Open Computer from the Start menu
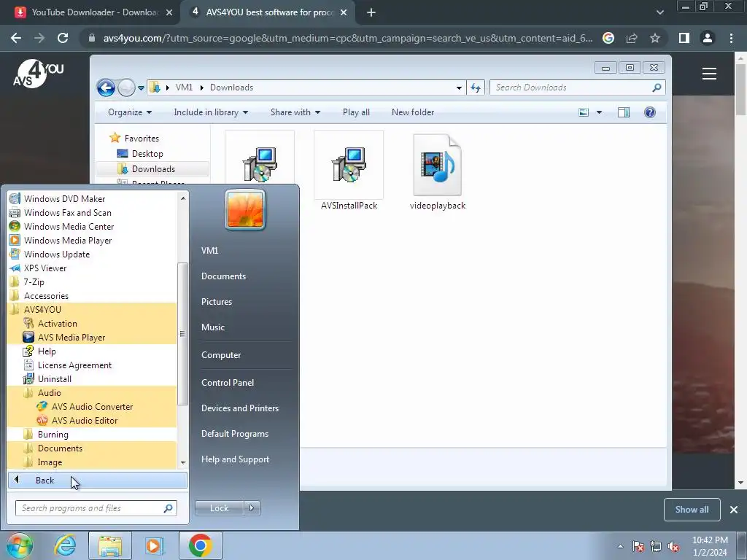 pos(221,355)
